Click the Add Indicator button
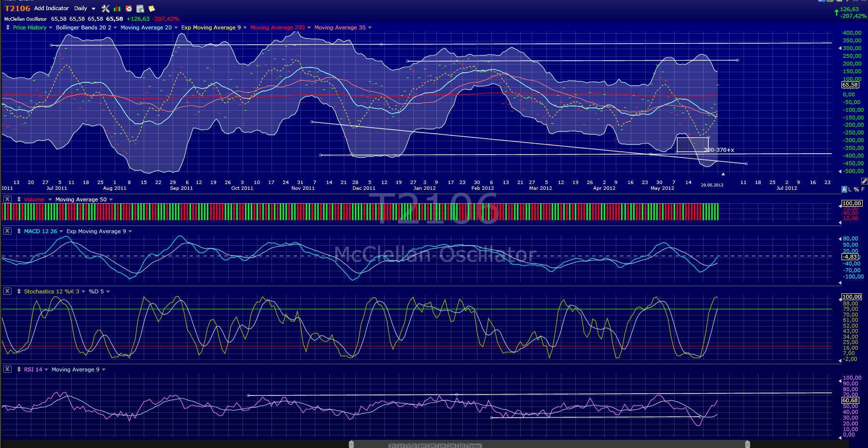Viewport: 868px width, 448px height. pos(51,8)
